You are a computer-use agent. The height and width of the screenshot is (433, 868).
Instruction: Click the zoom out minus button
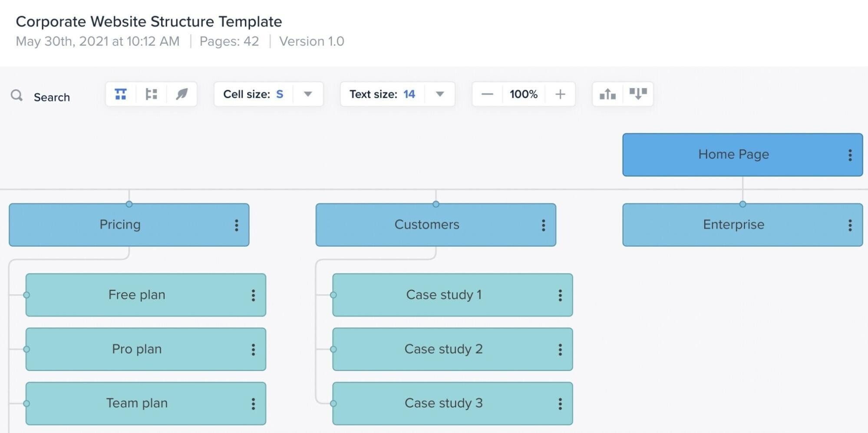[x=487, y=94]
